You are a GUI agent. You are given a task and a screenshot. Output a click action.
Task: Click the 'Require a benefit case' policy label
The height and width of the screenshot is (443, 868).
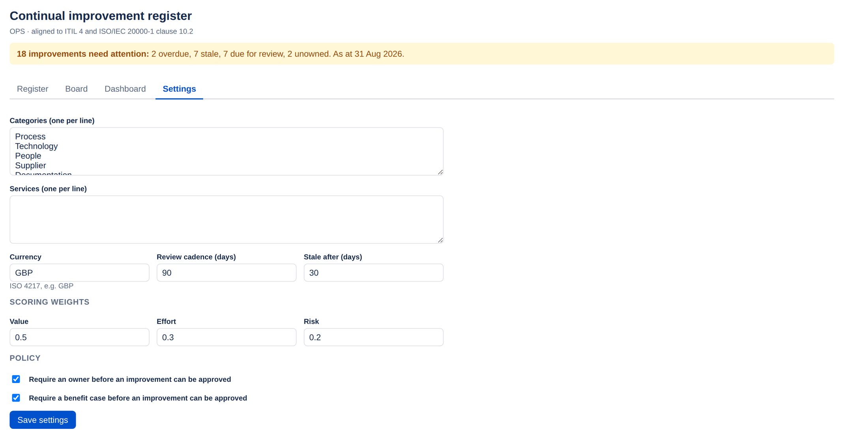point(138,398)
